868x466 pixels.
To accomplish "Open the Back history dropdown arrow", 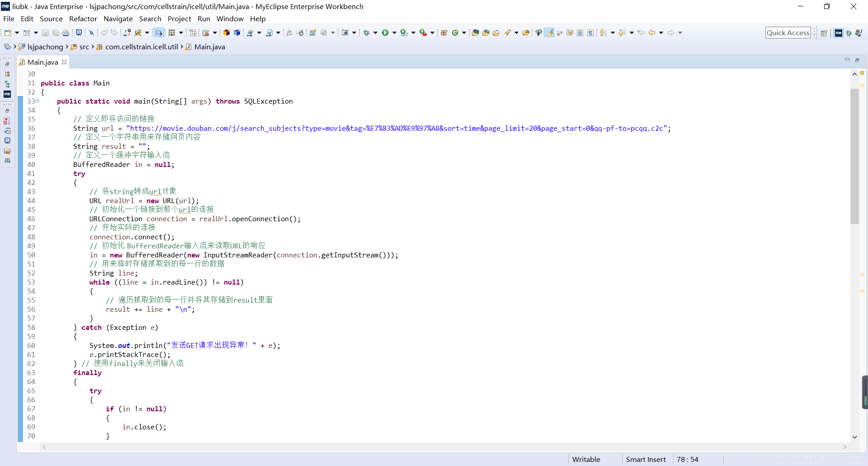I will [x=661, y=33].
